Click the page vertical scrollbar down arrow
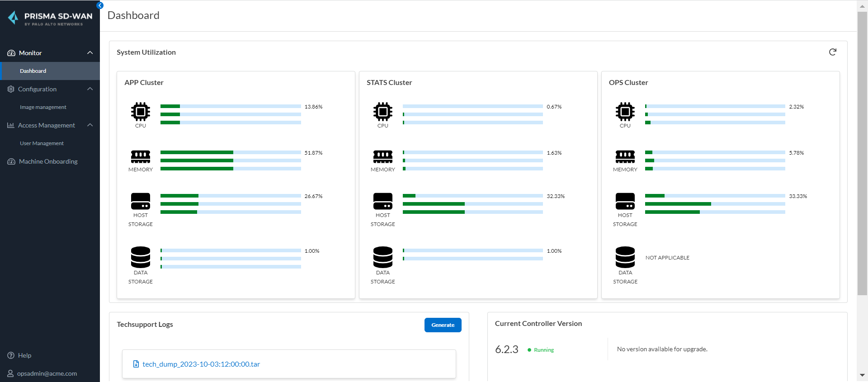The width and height of the screenshot is (868, 382). click(862, 375)
